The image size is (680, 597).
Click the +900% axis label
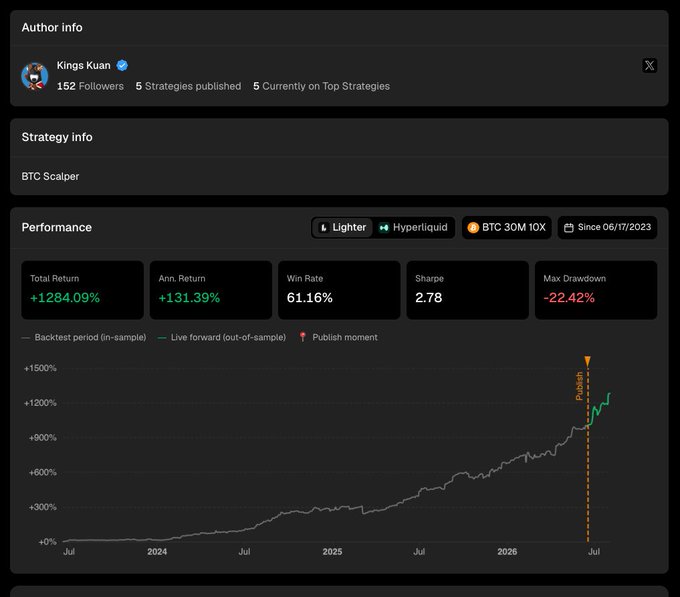point(42,437)
